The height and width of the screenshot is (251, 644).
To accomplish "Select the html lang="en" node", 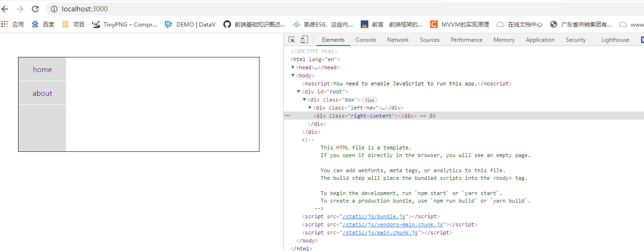I will pyautogui.click(x=315, y=59).
